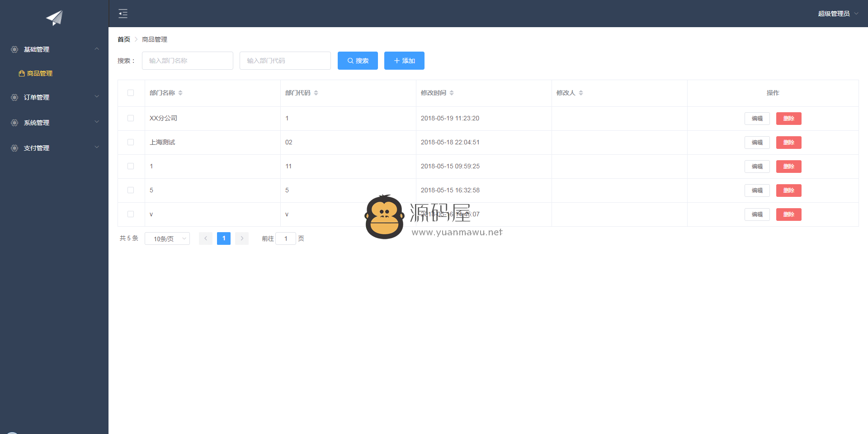The image size is (868, 434).
Task: Sort by 修改人 column arrows
Action: click(581, 93)
